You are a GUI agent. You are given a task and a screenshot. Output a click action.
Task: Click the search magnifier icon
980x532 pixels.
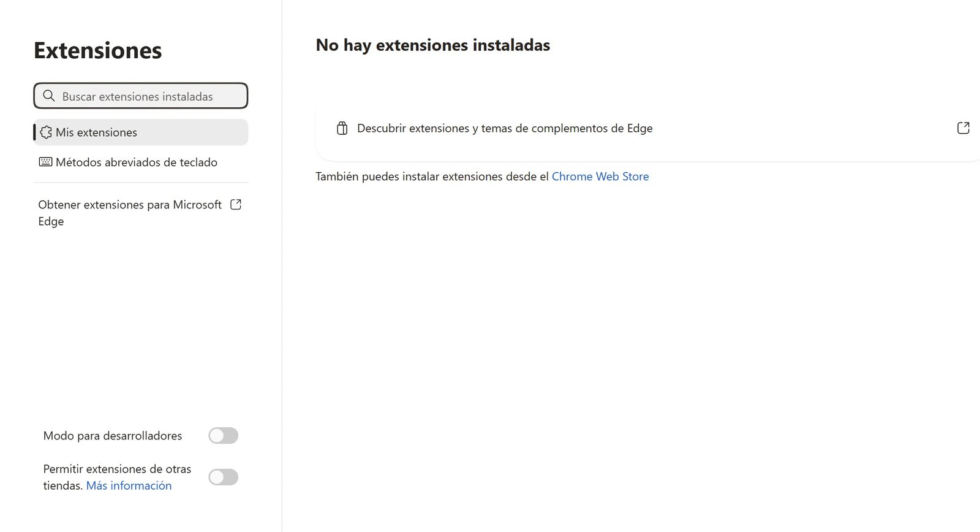click(49, 96)
